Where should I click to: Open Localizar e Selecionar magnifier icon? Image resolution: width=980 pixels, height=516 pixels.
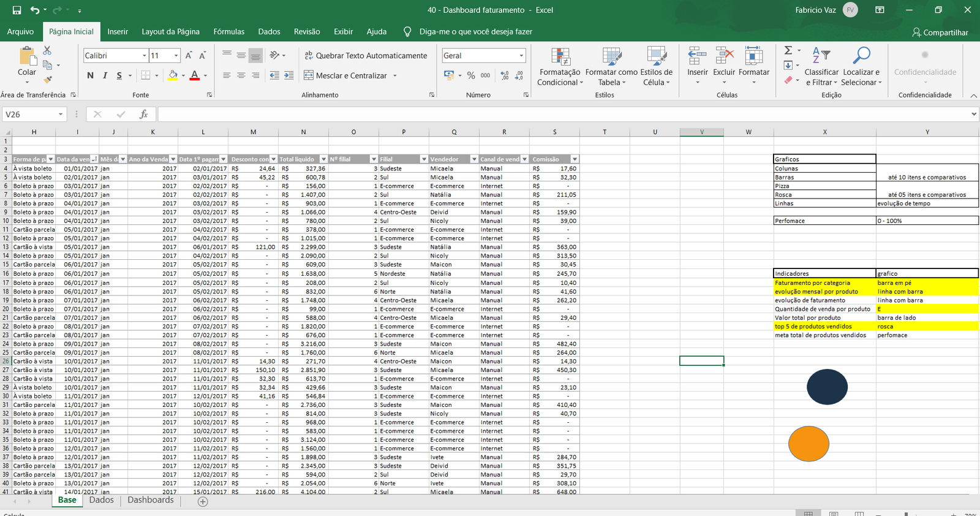click(861, 56)
